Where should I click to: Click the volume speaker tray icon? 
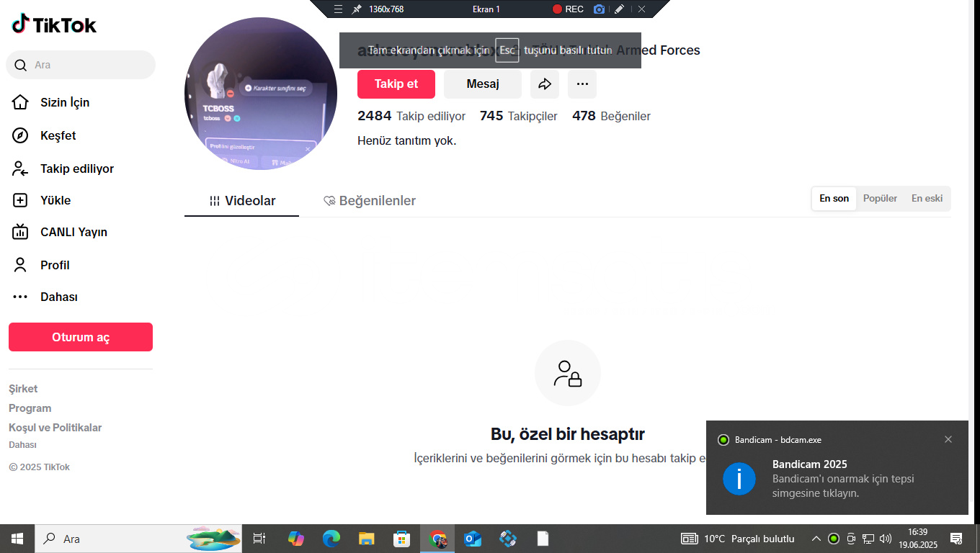pos(886,539)
